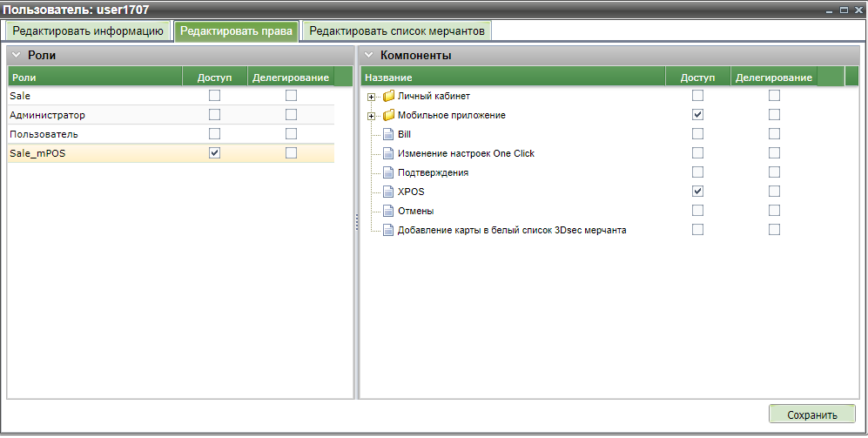Click the 3Dsec white list document icon
Screen dimensions: 868x438
click(x=388, y=230)
